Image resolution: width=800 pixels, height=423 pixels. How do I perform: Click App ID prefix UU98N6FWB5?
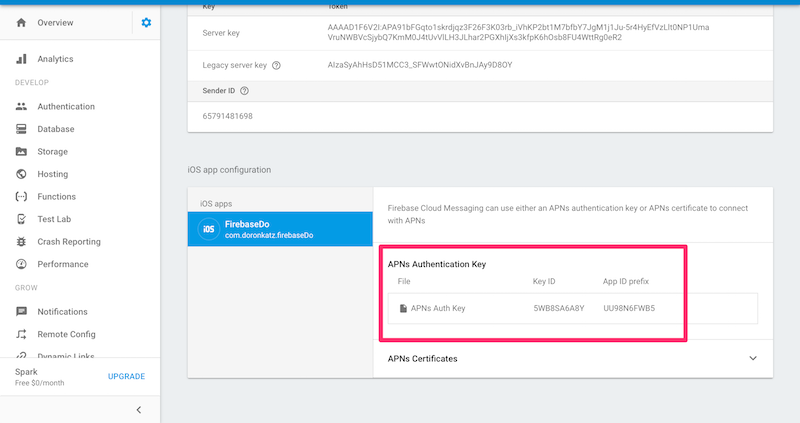tap(629, 308)
